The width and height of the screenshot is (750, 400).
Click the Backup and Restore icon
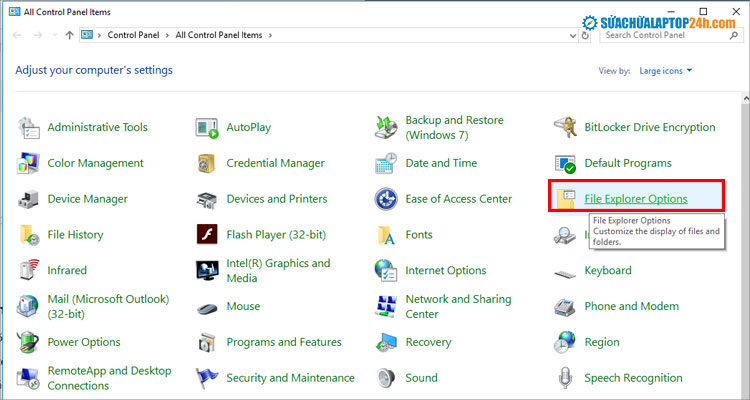pyautogui.click(x=386, y=127)
